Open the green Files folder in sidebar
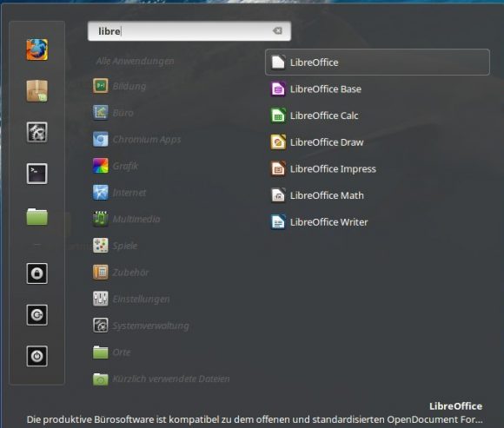 point(37,217)
